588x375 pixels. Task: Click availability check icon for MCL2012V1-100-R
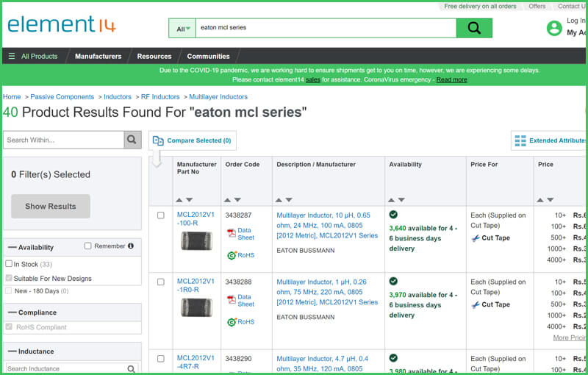click(393, 215)
